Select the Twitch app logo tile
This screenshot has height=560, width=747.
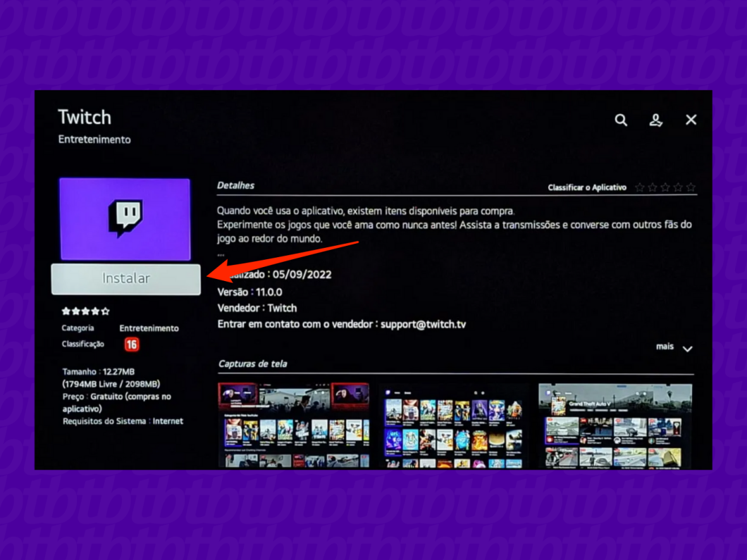coord(125,219)
